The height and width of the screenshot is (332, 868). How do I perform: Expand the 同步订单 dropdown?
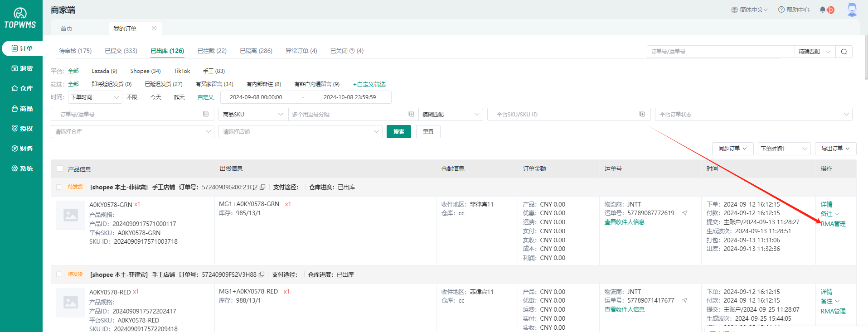tap(732, 149)
